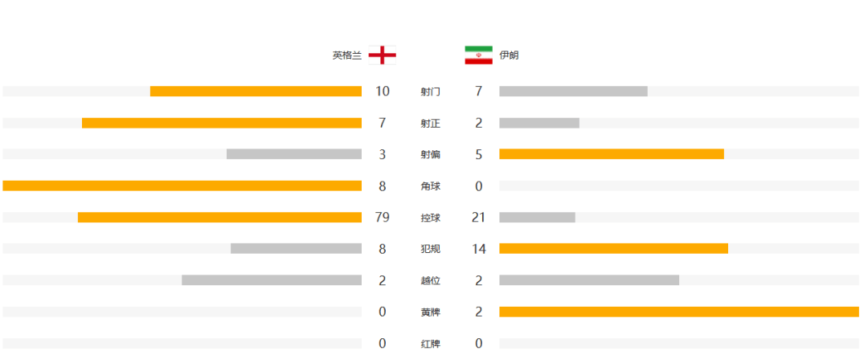
Task: Select the 伊朗 team name
Action: 509,55
